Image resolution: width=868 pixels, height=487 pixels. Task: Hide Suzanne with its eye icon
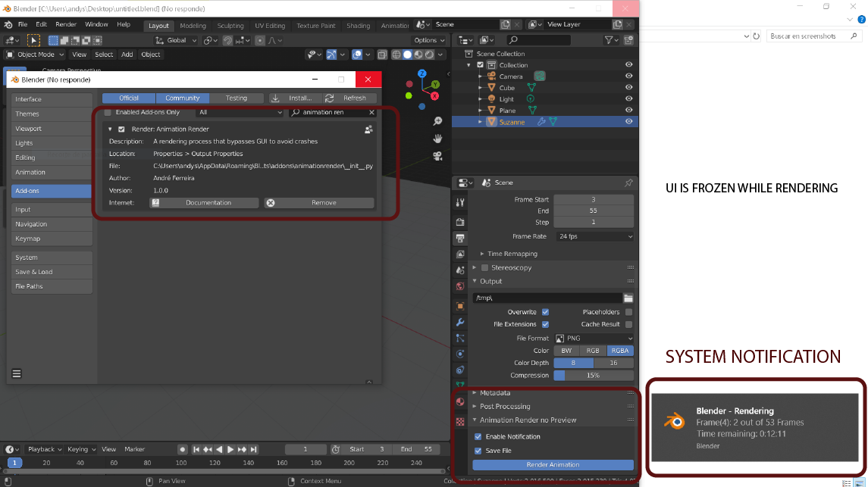pyautogui.click(x=629, y=122)
